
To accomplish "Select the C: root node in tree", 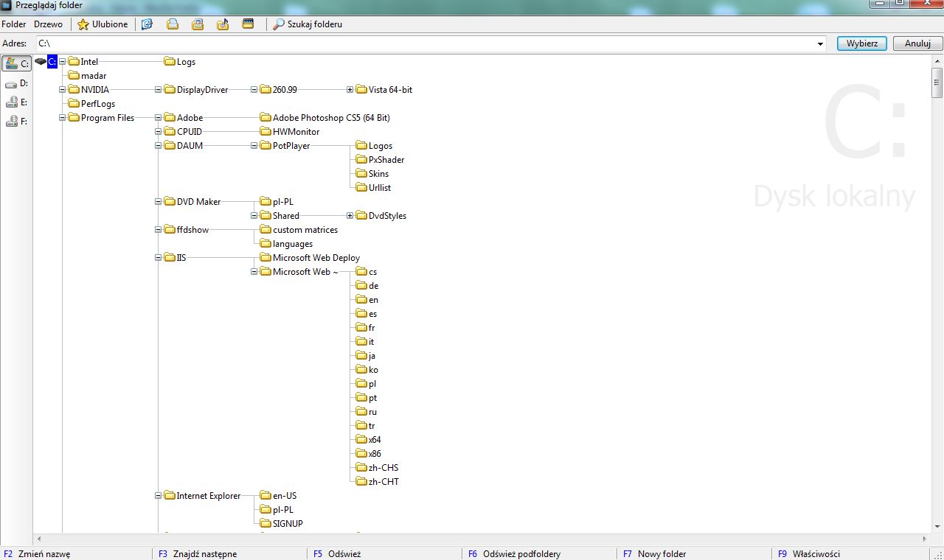I will tap(52, 62).
